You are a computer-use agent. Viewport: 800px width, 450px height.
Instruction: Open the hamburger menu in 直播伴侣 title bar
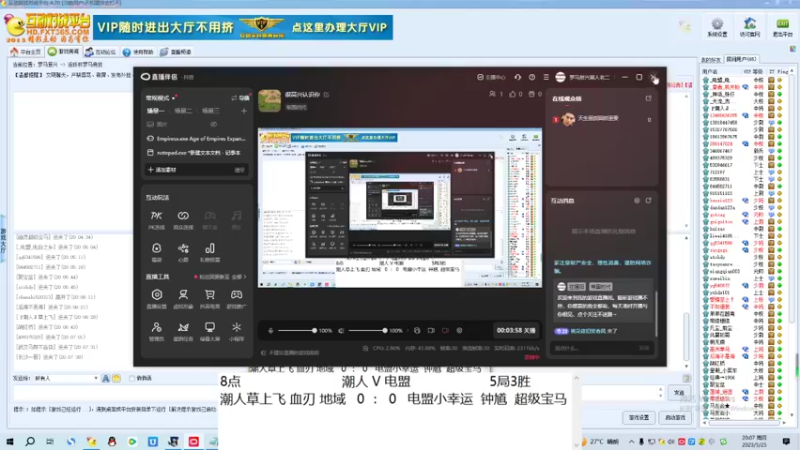pyautogui.click(x=546, y=77)
